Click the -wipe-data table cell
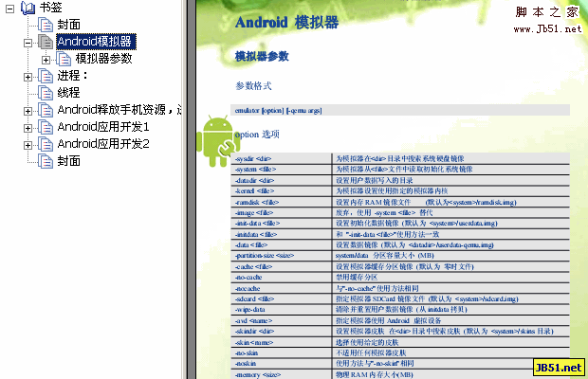Screen dimensions: 588x379 click(x=282, y=309)
